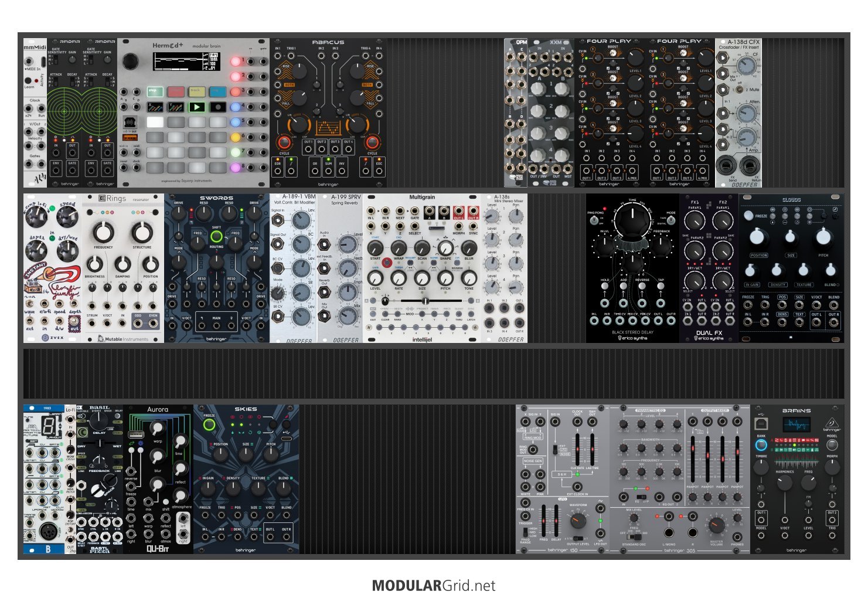Click the speed knob on Lo-fi Junky
868x598 pixels.
[67, 217]
